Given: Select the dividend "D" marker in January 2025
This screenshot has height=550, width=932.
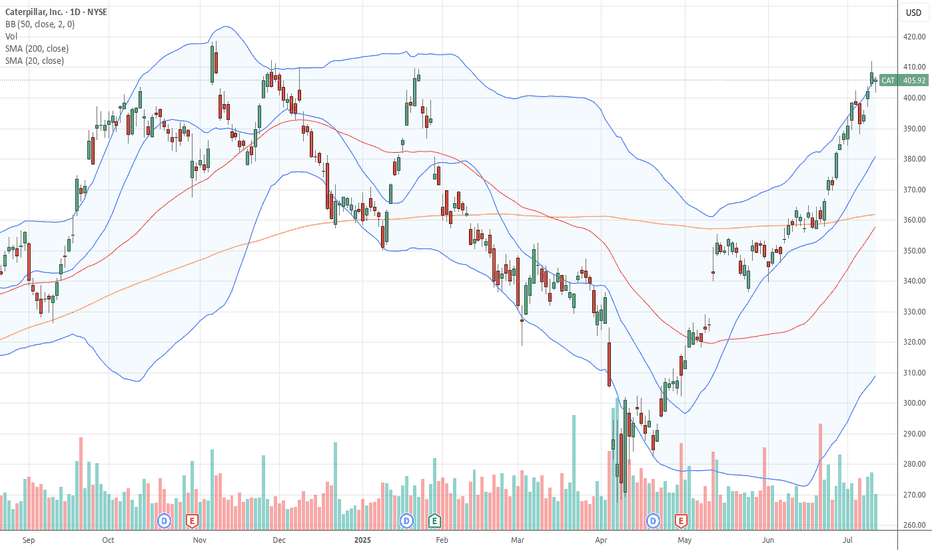Looking at the screenshot, I should 407,521.
